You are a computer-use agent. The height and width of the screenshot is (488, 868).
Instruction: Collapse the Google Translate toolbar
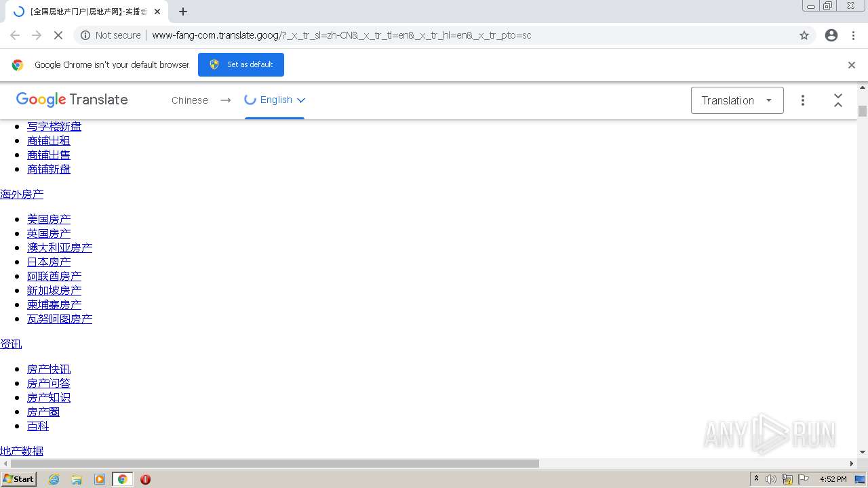click(838, 100)
